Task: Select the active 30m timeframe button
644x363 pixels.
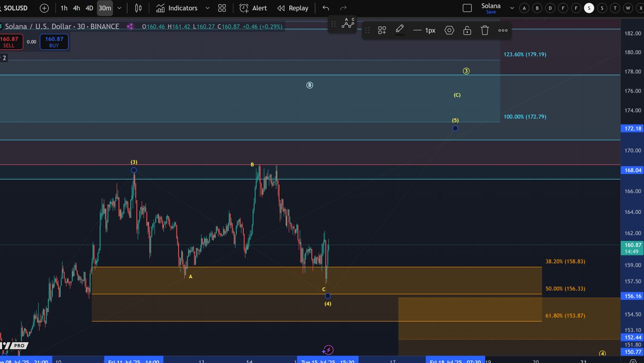Action: coord(105,8)
